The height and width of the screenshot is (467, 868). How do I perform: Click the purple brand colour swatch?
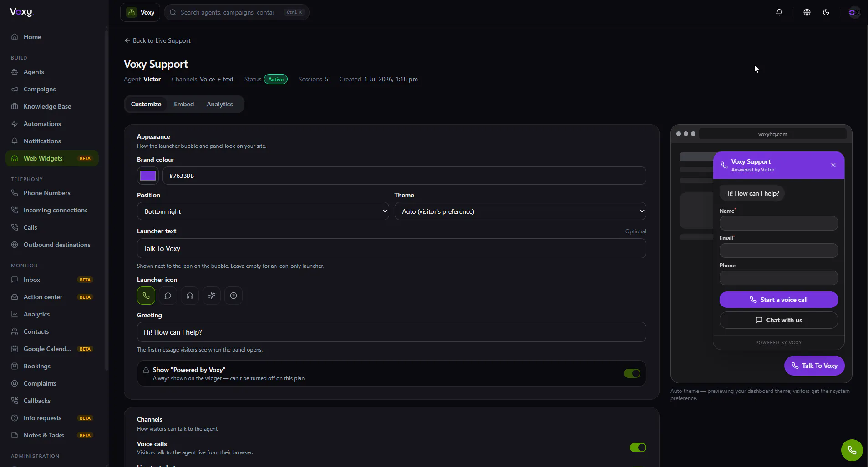(x=148, y=176)
